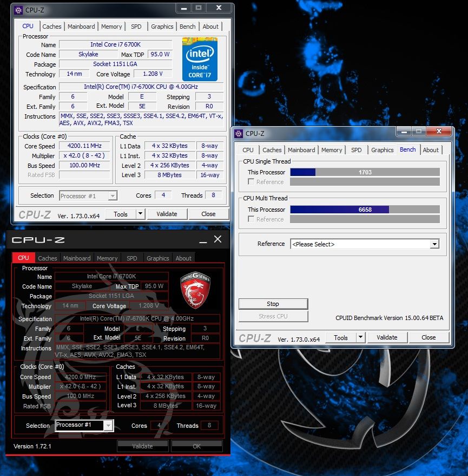Open About tab in Bench window
Image resolution: width=468 pixels, height=476 pixels.
point(431,150)
